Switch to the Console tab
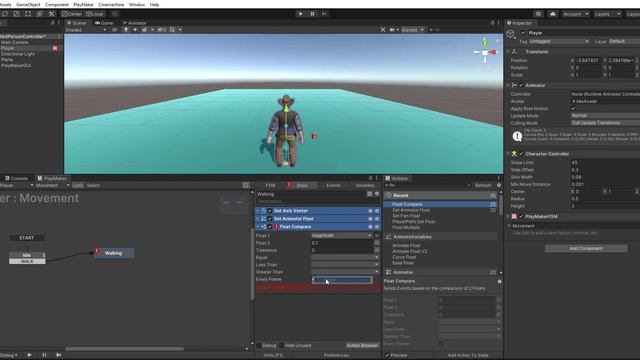The width and height of the screenshot is (640, 360). point(16,178)
